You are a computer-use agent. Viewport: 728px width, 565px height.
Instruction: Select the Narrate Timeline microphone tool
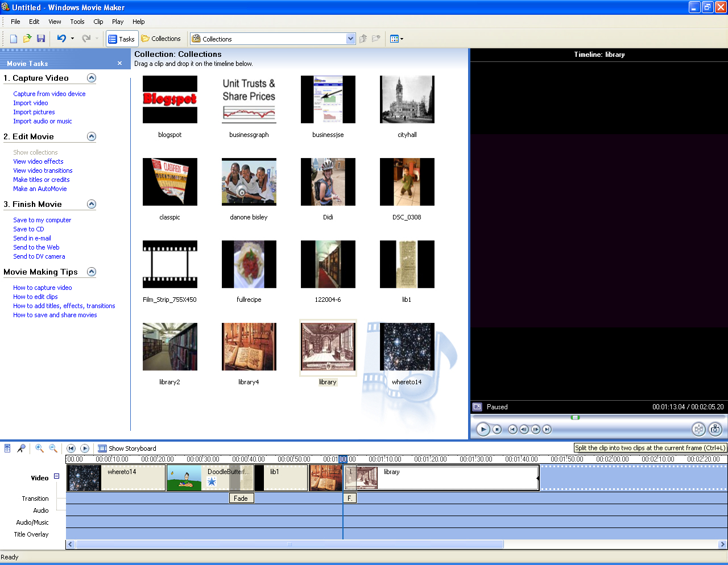(21, 448)
